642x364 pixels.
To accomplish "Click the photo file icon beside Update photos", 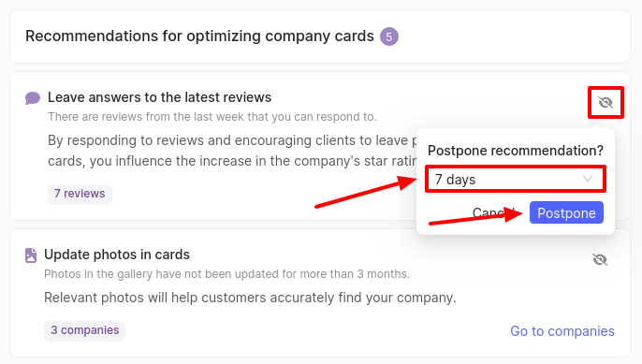I will (31, 255).
